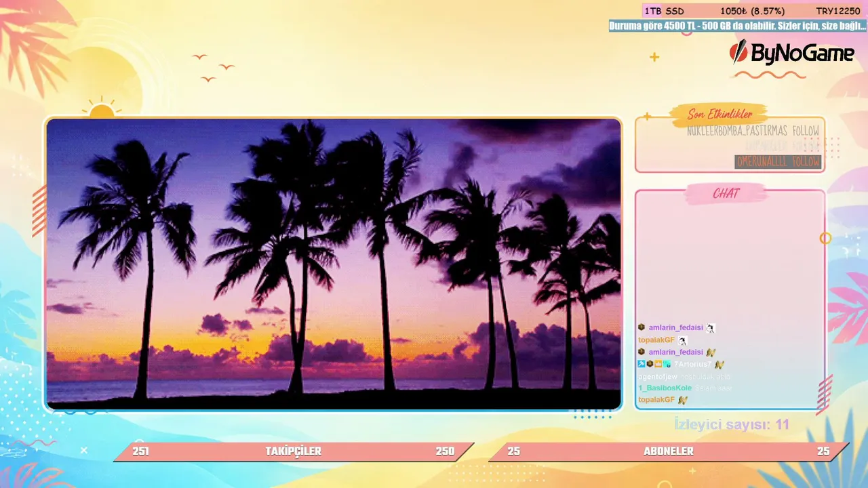Click the highlighted OMERUNALLLL FOLLOW event

778,162
